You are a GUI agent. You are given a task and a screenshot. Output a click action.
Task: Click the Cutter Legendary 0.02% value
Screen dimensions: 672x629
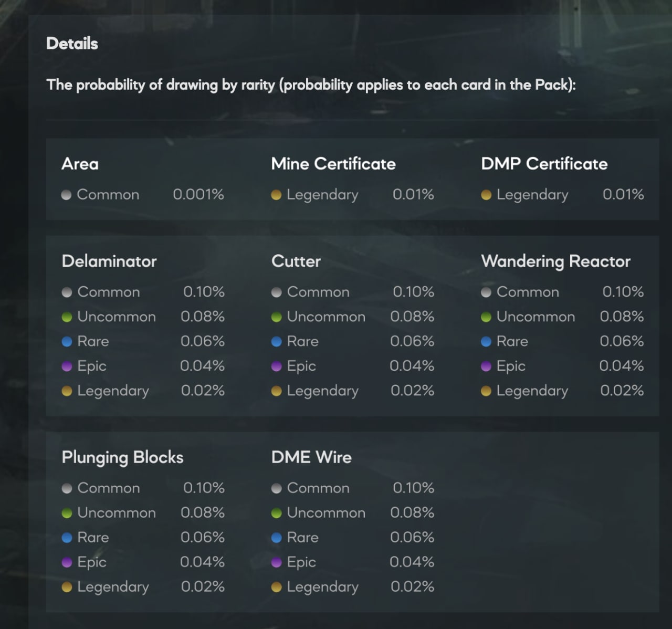412,391
